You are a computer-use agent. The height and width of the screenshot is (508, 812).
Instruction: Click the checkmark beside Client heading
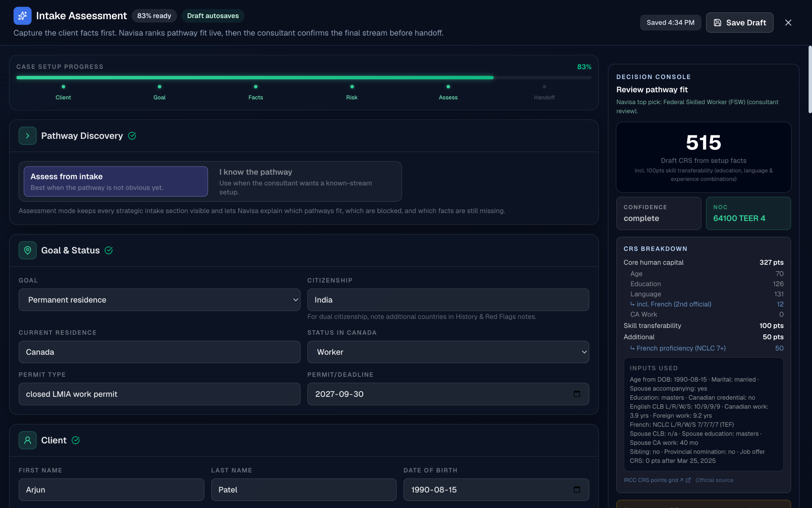click(x=76, y=440)
